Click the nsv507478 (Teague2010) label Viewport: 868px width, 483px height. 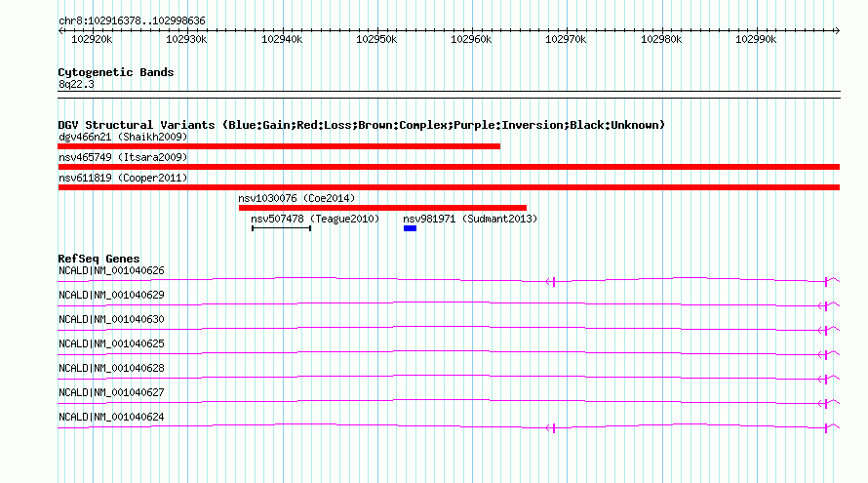pos(315,219)
